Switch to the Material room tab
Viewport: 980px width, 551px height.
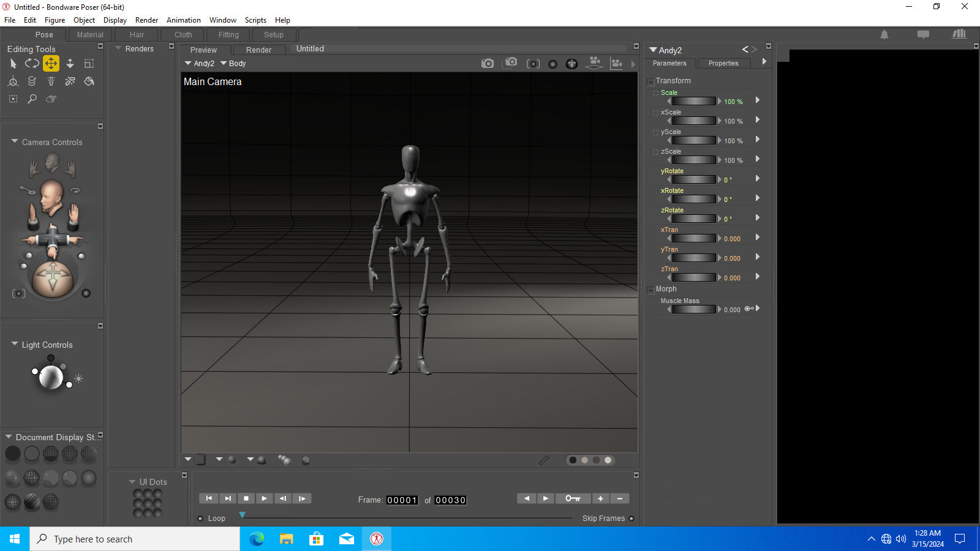pos(90,35)
